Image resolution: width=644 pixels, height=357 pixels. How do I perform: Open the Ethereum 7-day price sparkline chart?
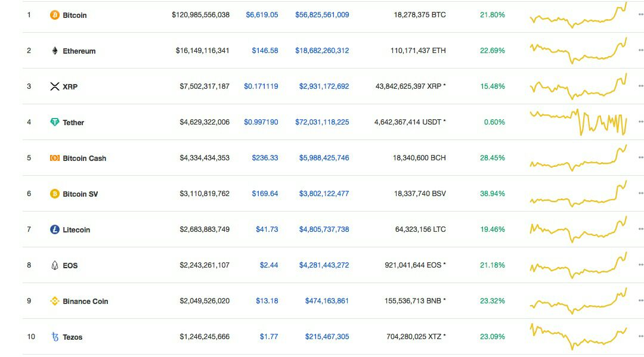[578, 51]
